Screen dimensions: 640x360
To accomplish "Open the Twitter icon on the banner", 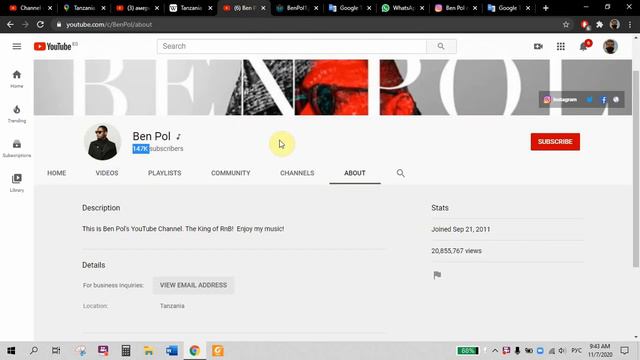I will [x=589, y=100].
